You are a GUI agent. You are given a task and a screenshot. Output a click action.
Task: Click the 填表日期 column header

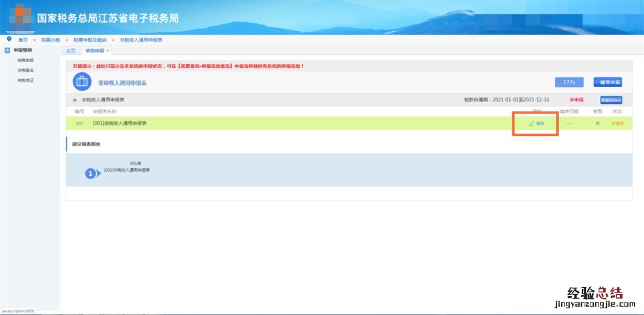click(569, 112)
